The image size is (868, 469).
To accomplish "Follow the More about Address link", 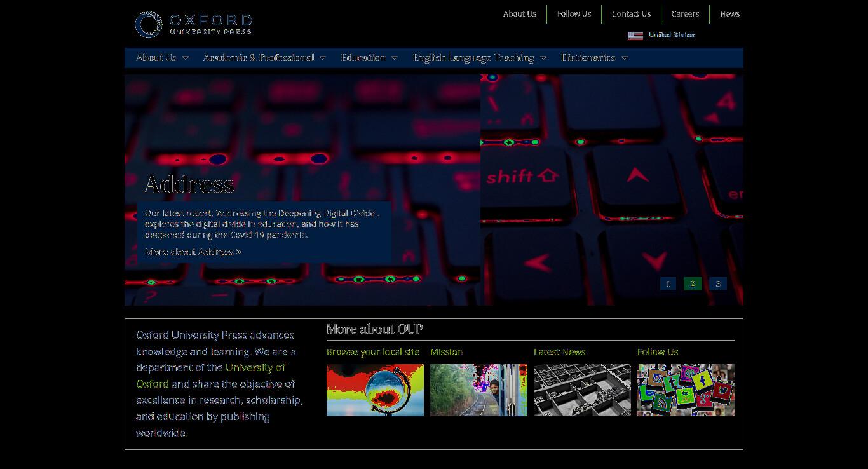I will (193, 252).
